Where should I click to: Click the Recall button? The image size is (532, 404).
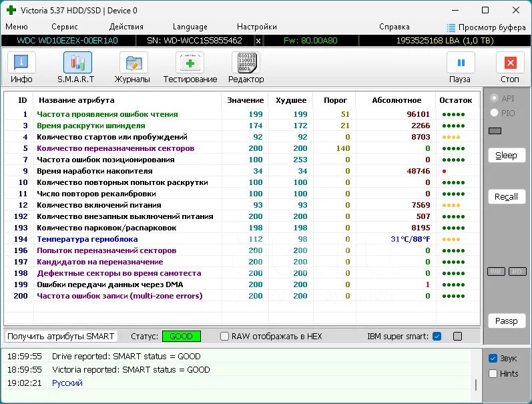[x=507, y=196]
